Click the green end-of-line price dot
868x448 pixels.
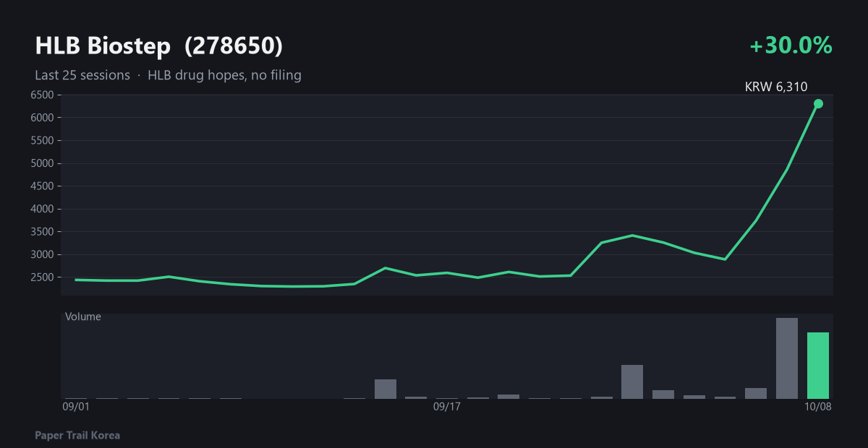[x=818, y=103]
